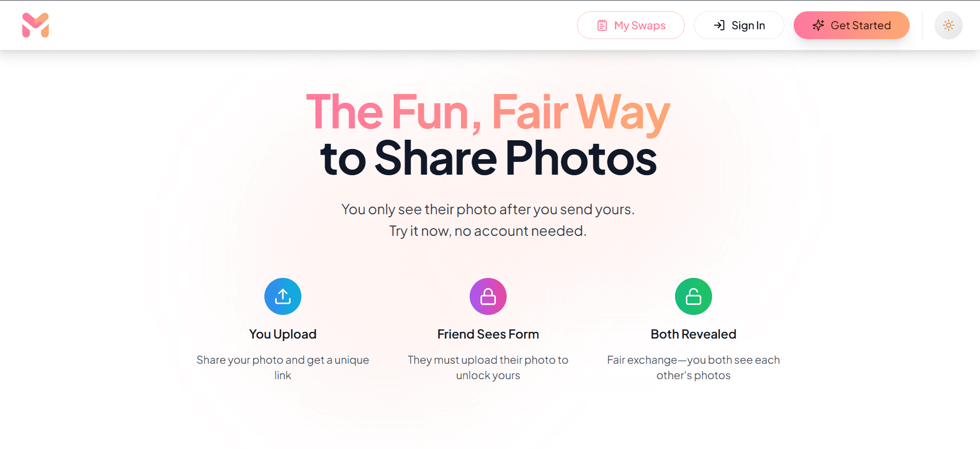Viewport: 980px width, 449px height.
Task: Click the clipboard icon in My Swaps
Action: point(602,26)
